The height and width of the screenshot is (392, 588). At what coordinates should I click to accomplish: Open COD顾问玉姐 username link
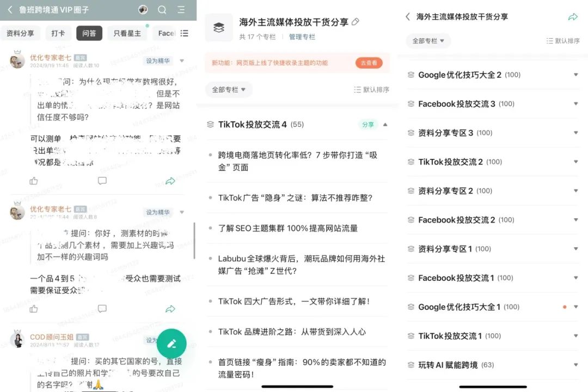[52, 337]
